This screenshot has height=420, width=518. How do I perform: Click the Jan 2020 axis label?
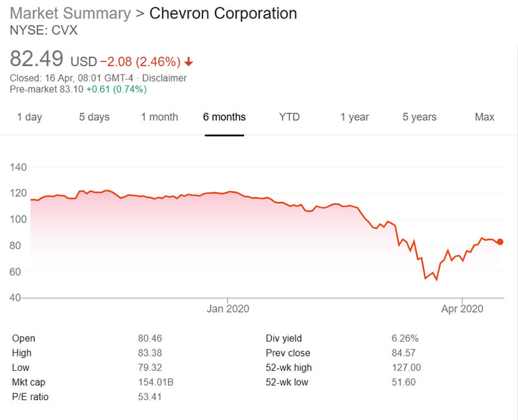tap(228, 309)
